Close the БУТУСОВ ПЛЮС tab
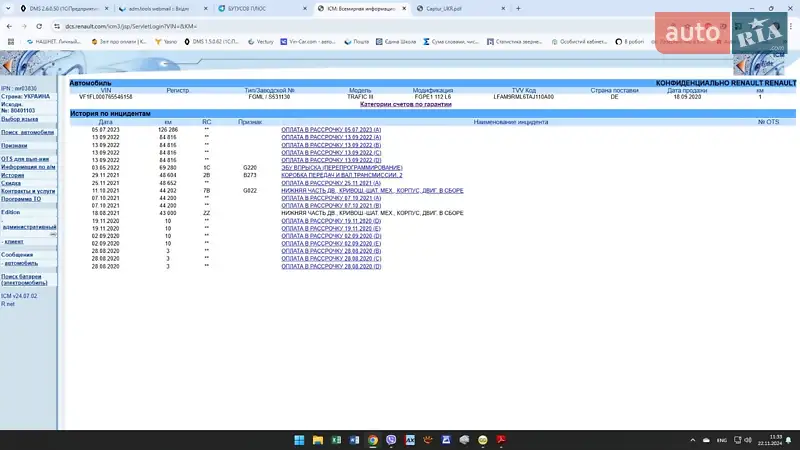This screenshot has width=800, height=450. (x=305, y=9)
